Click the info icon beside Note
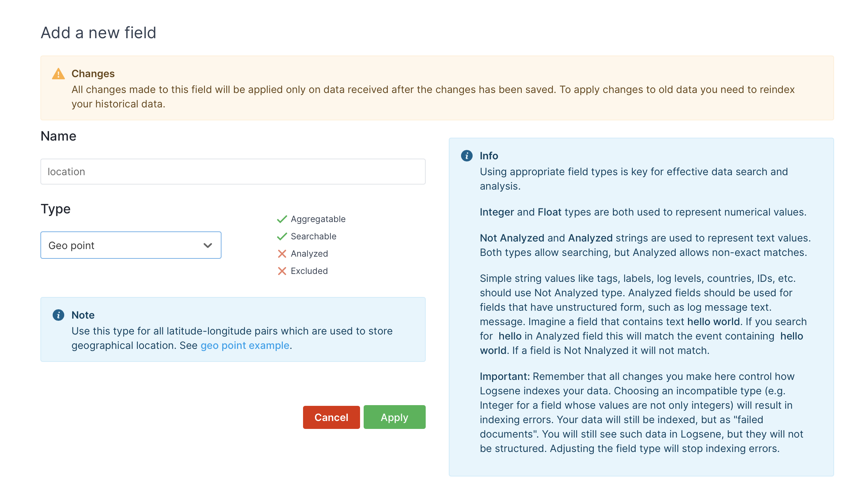 coord(58,315)
